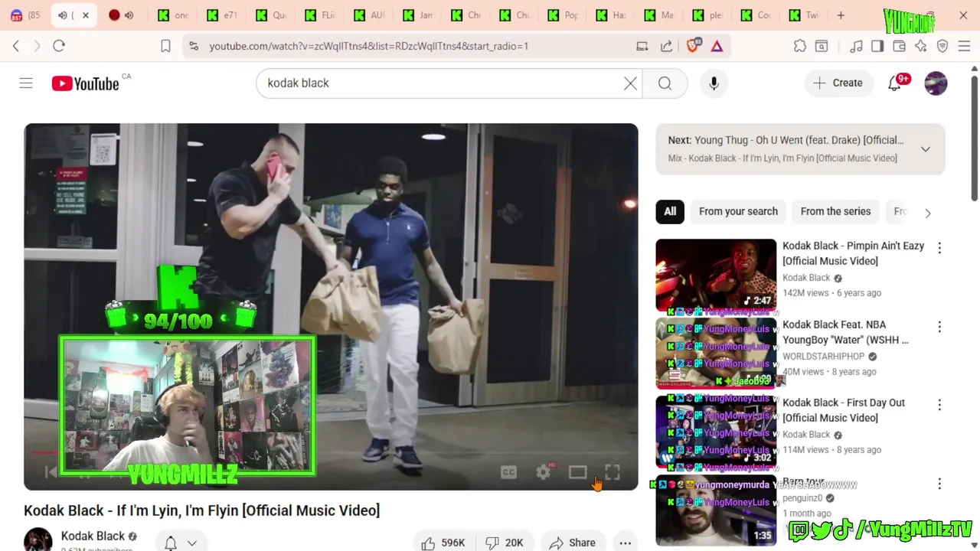The image size is (980, 551).
Task: Open browser extensions puzzle icon
Action: [800, 46]
